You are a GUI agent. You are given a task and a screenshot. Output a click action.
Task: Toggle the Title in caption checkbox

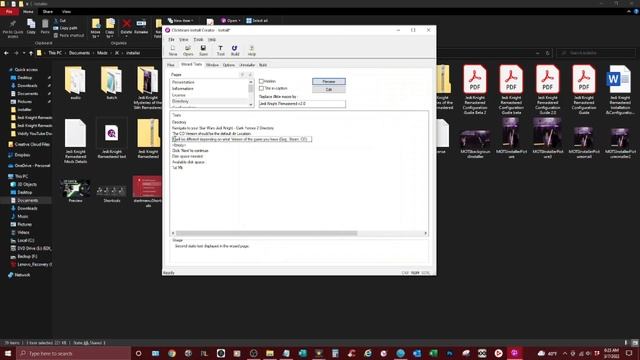click(x=261, y=88)
